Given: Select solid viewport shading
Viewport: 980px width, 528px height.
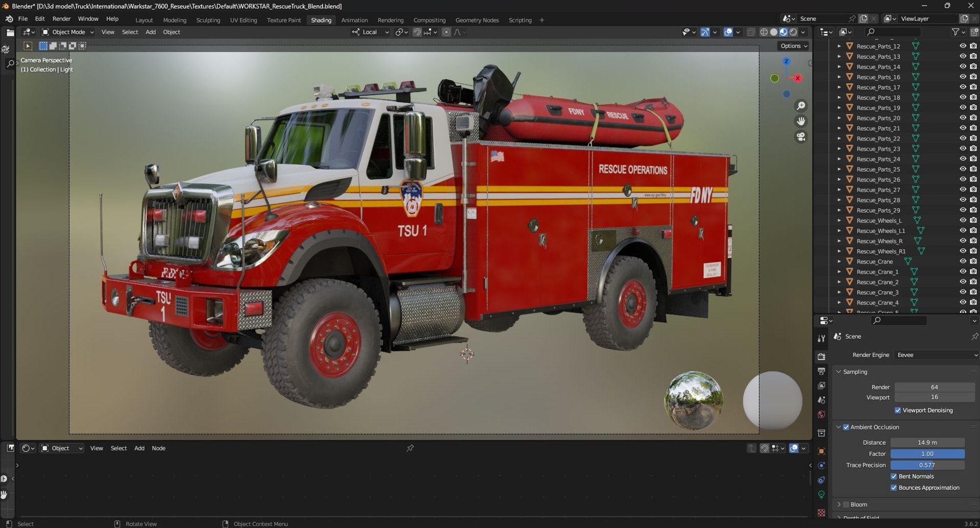Looking at the screenshot, I should click(x=774, y=32).
